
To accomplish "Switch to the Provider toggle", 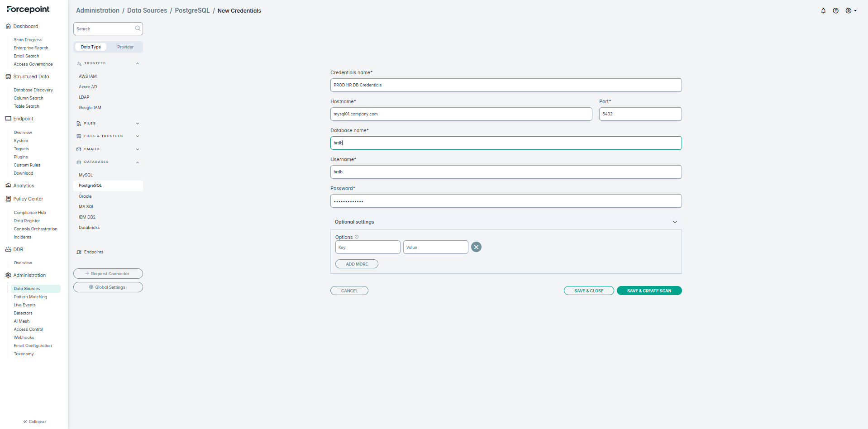I will coord(125,47).
